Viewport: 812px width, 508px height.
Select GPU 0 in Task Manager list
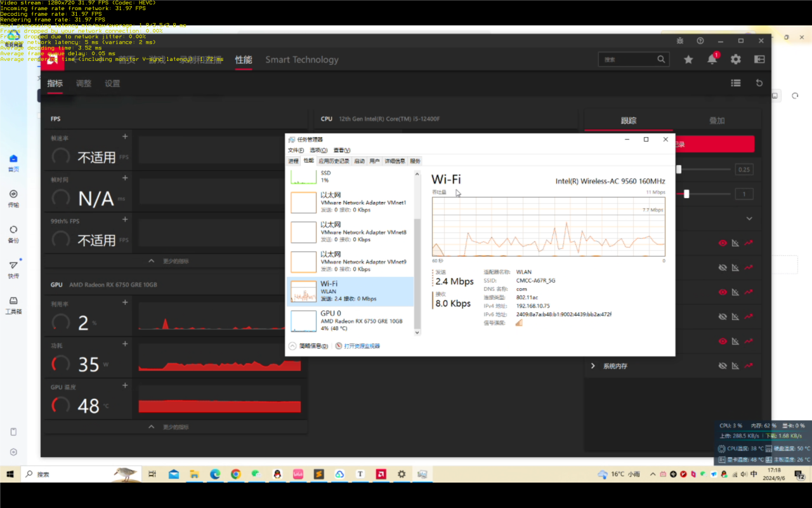coord(350,321)
